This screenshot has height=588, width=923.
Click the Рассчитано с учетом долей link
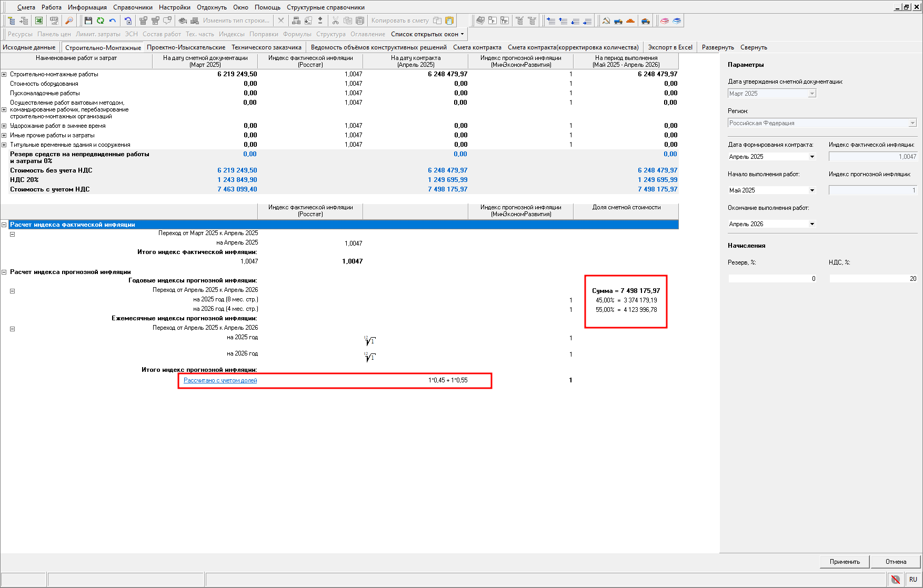pyautogui.click(x=220, y=380)
